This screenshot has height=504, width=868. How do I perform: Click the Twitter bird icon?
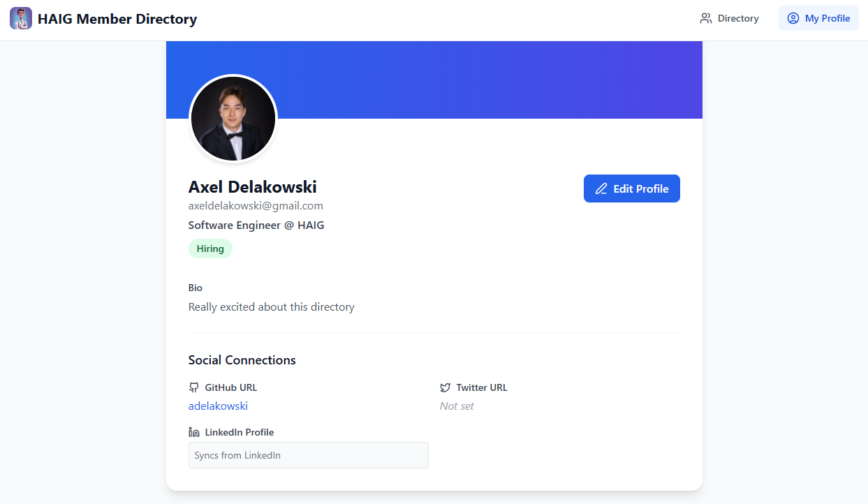(445, 387)
